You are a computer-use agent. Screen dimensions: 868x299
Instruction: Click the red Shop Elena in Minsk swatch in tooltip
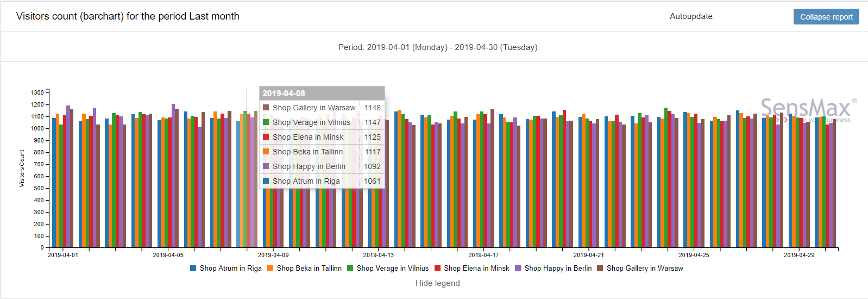[266, 137]
